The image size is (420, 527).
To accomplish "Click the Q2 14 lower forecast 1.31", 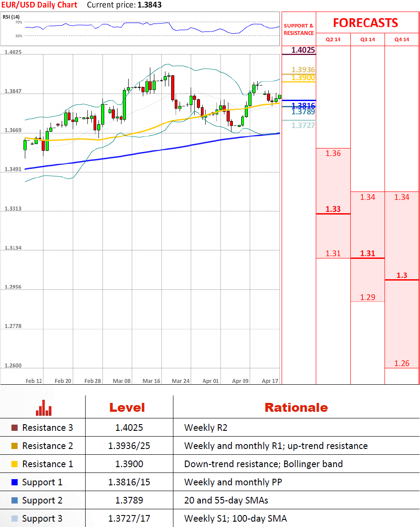I will (333, 254).
